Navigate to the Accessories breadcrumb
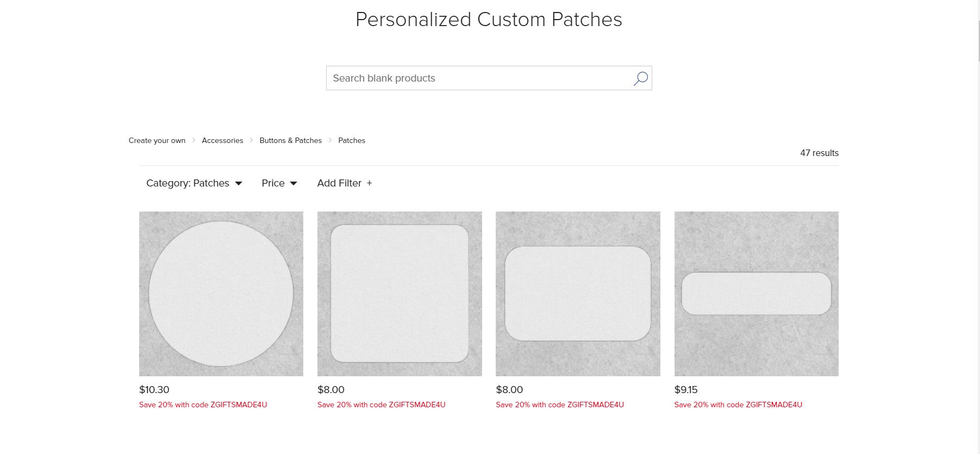 [222, 140]
